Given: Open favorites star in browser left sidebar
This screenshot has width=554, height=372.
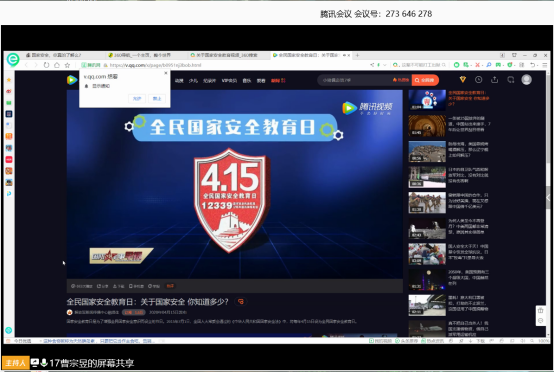Looking at the screenshot, I should click(x=9, y=80).
